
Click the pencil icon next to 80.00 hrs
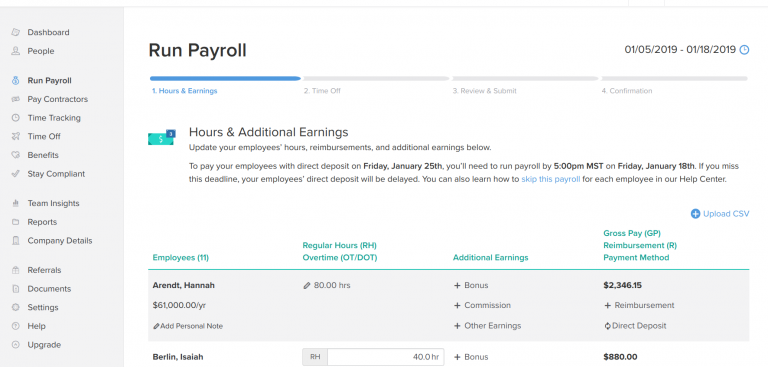click(307, 285)
